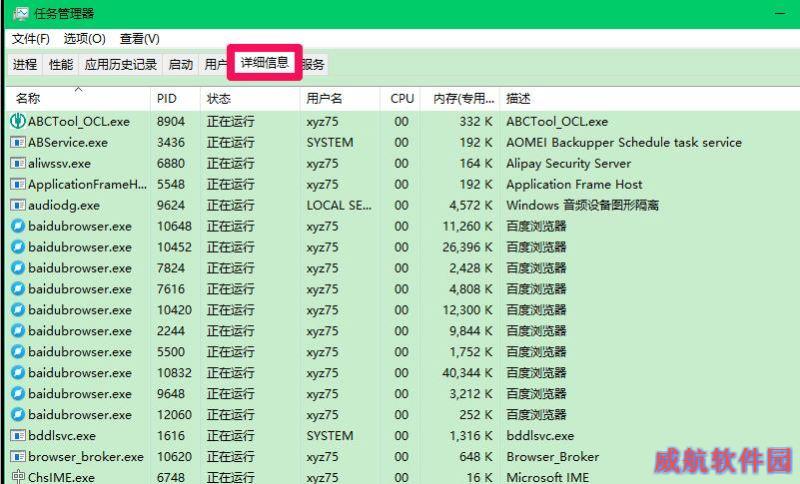Viewport: 800px width, 484px height.
Task: Click baidubrowser.exe icon for PID 2244
Action: coord(18,330)
